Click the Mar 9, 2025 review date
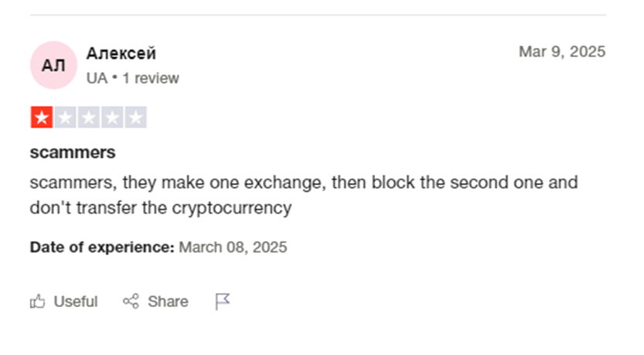The height and width of the screenshot is (355, 644). click(562, 52)
